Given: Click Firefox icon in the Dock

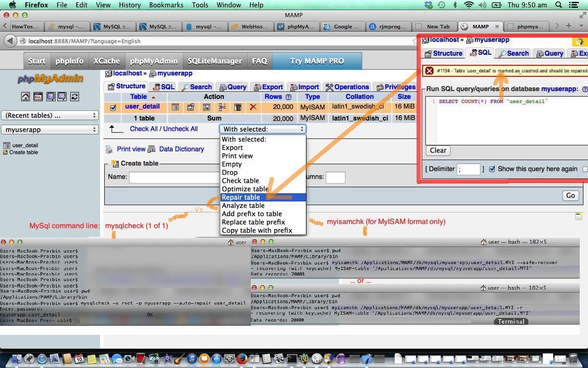Looking at the screenshot, I should click(x=242, y=358).
